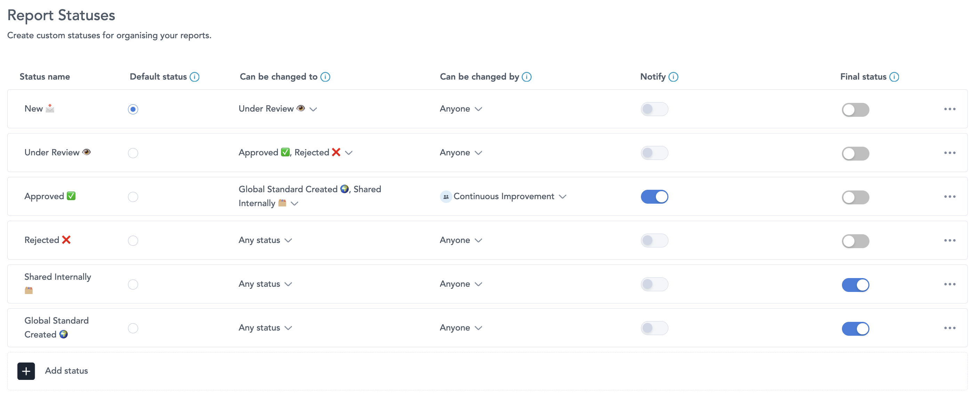The height and width of the screenshot is (399, 980).
Task: Set Under Review as the default status
Action: (133, 153)
